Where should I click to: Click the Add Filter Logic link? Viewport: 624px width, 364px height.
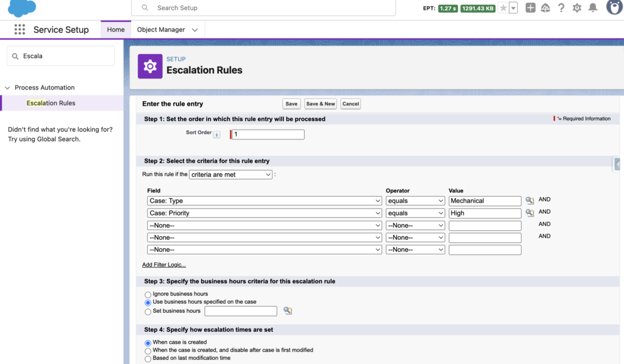163,264
